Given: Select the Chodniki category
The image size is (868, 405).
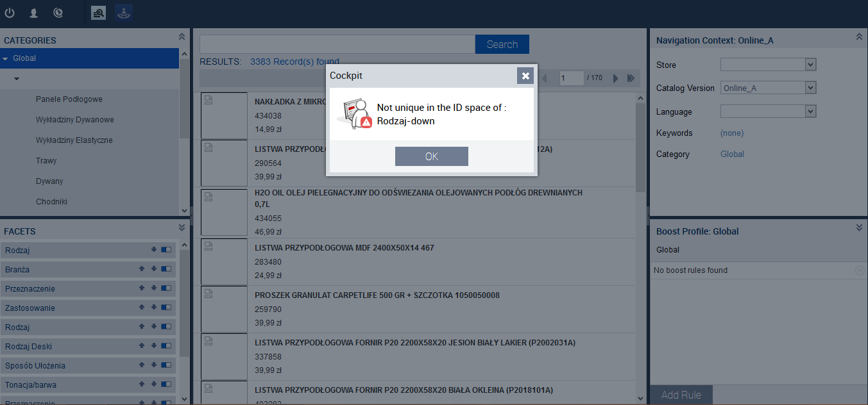Looking at the screenshot, I should 51,202.
